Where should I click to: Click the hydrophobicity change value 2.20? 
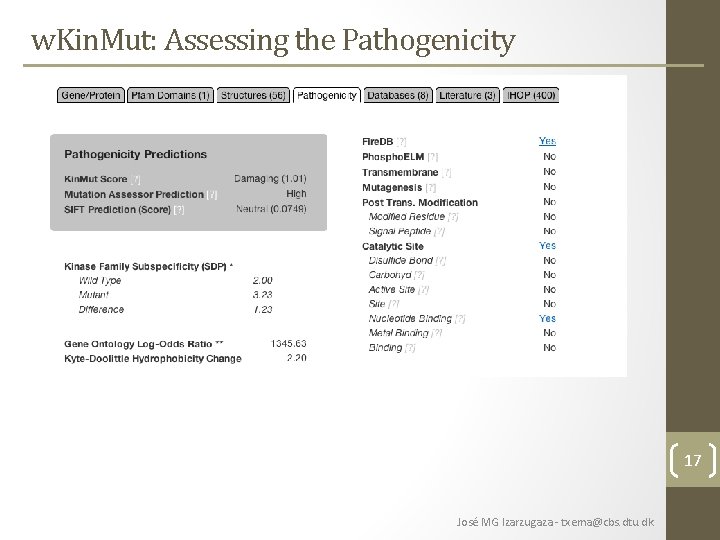296,358
